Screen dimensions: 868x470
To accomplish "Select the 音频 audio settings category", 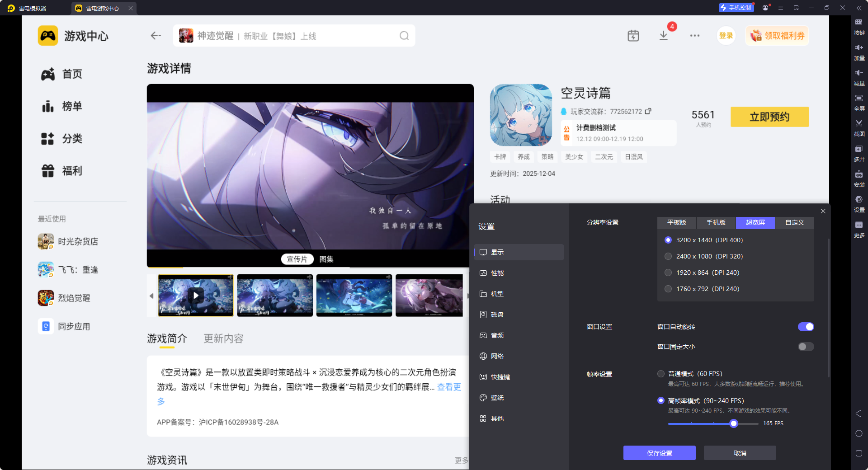I will click(x=498, y=335).
